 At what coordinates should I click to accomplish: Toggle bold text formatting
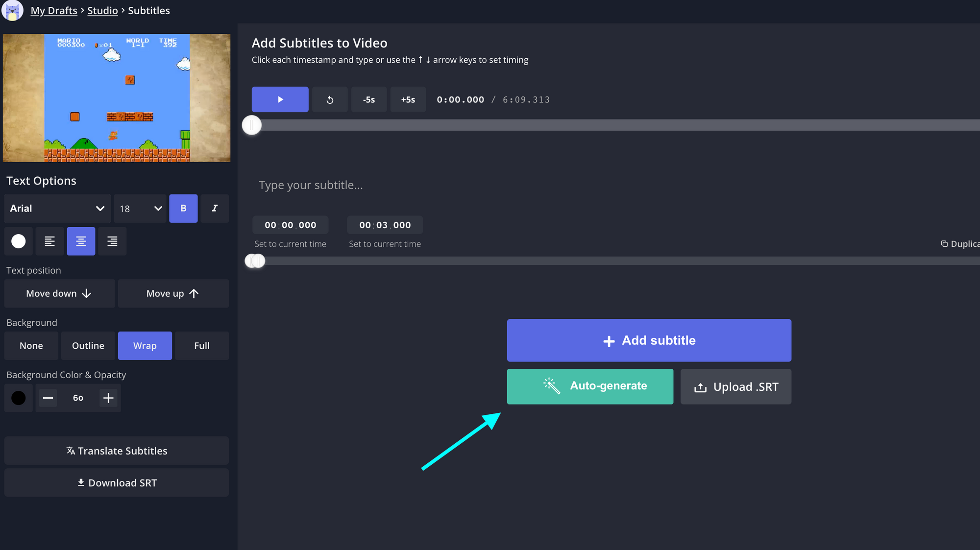(183, 209)
